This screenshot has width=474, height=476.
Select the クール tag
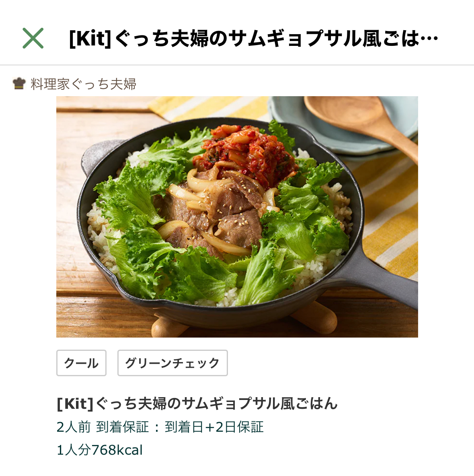pyautogui.click(x=81, y=363)
